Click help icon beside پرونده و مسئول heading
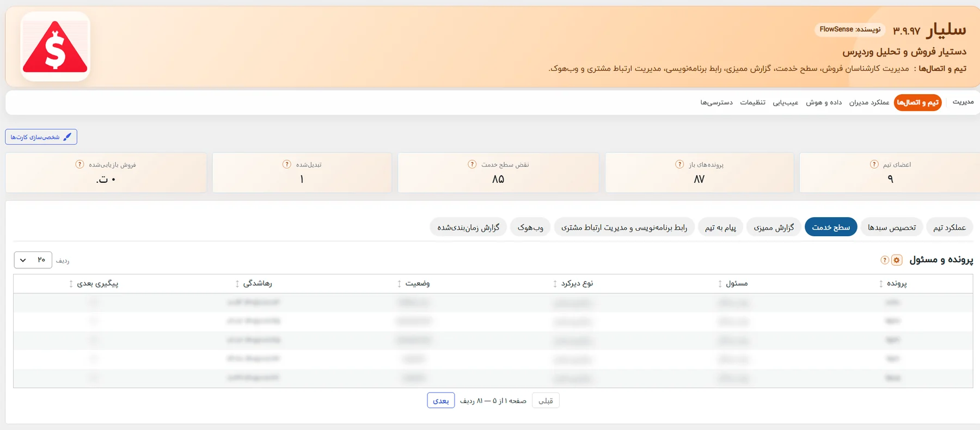 click(x=885, y=260)
